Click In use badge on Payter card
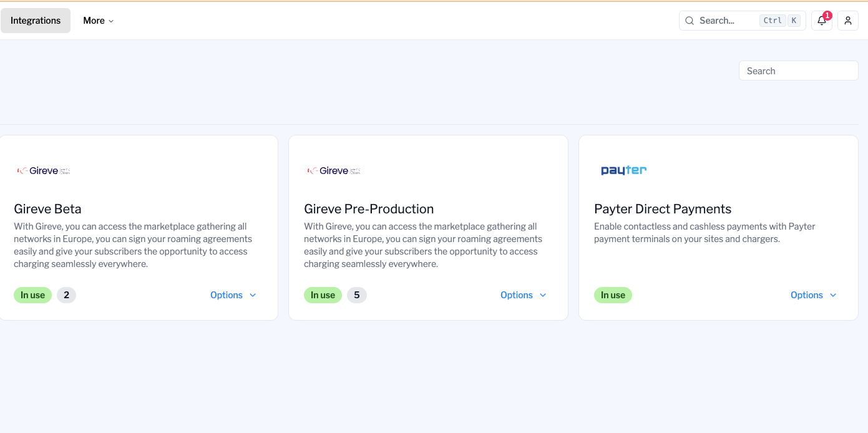The width and height of the screenshot is (868, 433). [x=613, y=295]
